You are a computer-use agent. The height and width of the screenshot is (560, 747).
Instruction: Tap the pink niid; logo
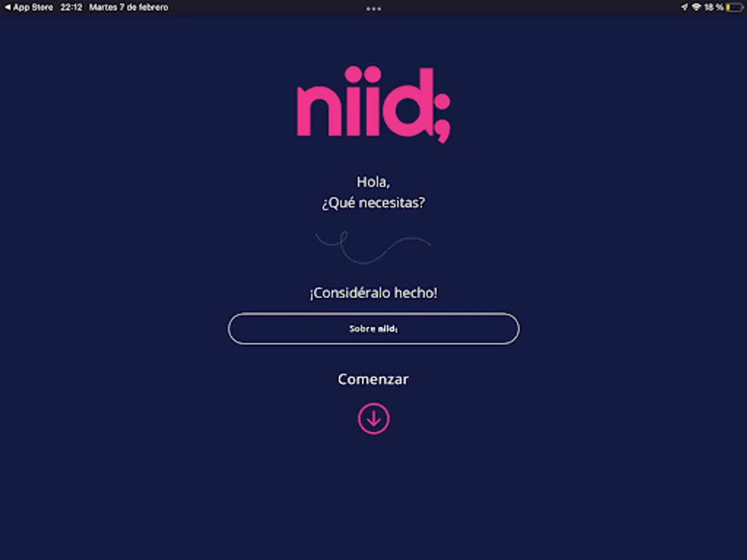pyautogui.click(x=374, y=104)
